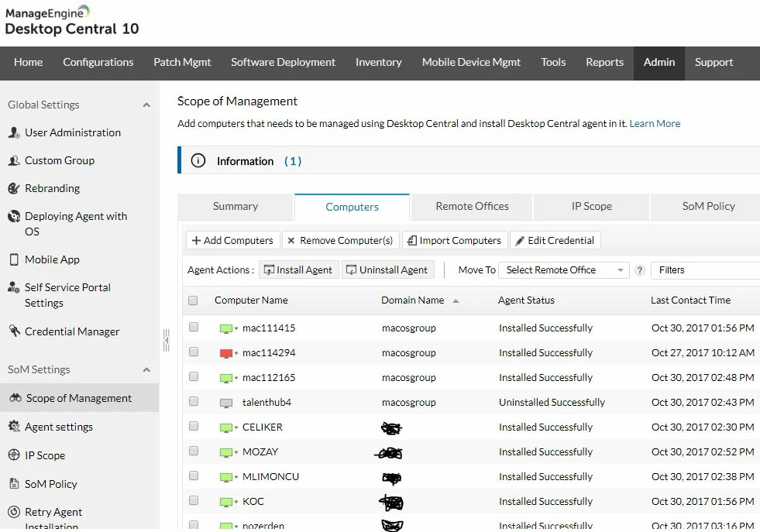Click the Information circle icon
This screenshot has width=760, height=532.
(x=198, y=160)
